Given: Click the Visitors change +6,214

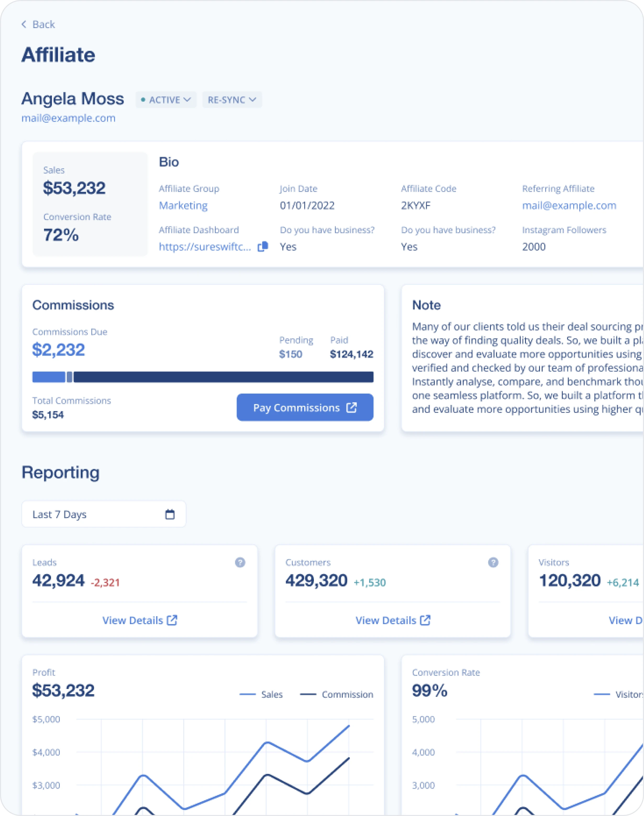Looking at the screenshot, I should tap(623, 583).
